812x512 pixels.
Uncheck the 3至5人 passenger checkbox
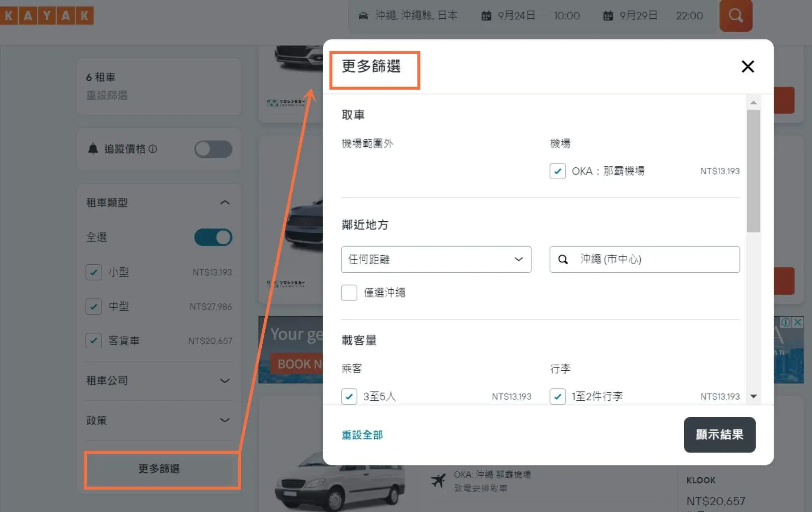click(349, 397)
